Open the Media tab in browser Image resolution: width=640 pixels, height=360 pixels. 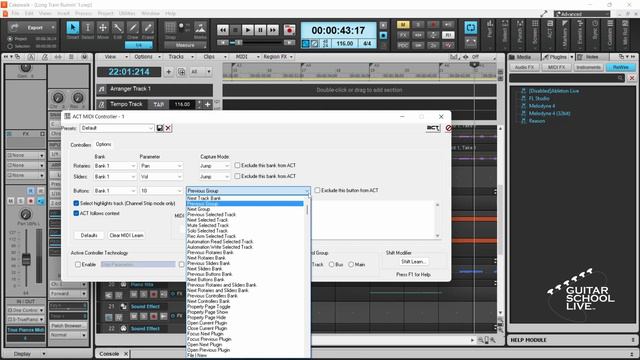click(x=523, y=57)
